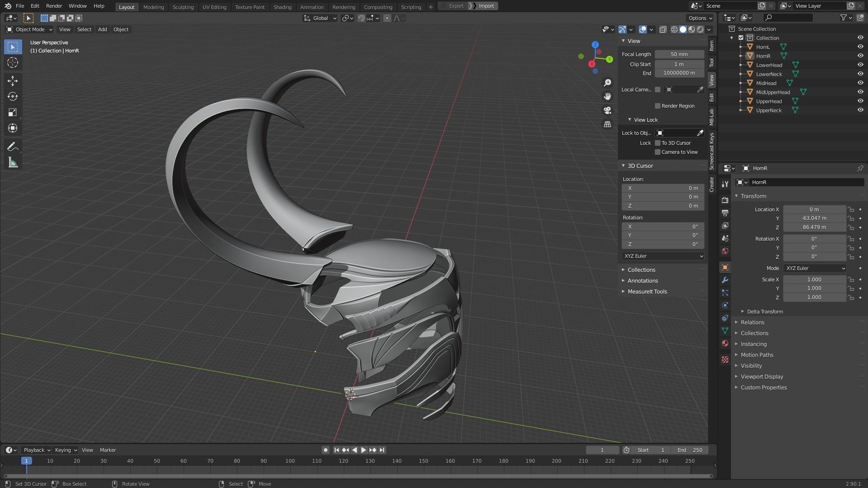Select the Measure tool
Screen dimensions: 868x488
pos(13,163)
